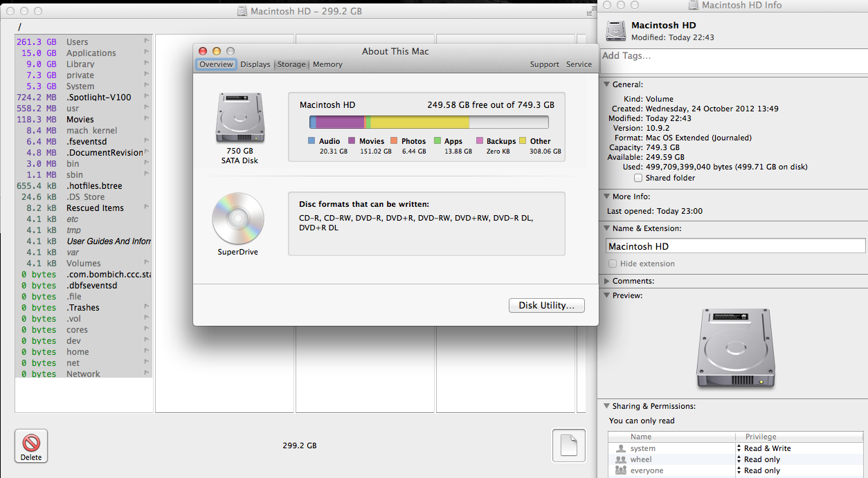Click the proxy disk icon in the Macintosh HD Info title
This screenshot has width=868, height=478.
click(x=694, y=6)
